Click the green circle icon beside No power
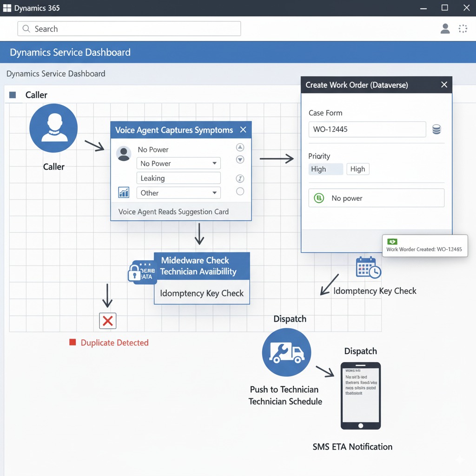 point(319,198)
